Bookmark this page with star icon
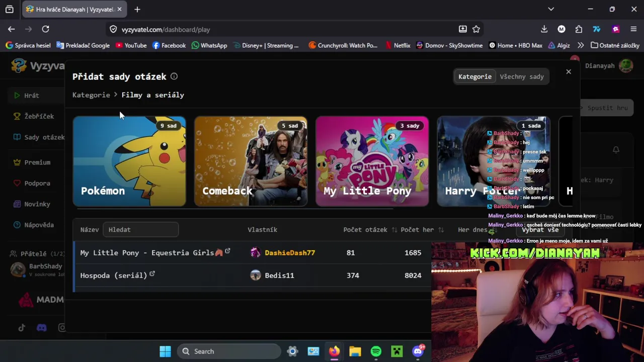The image size is (644, 362). tap(476, 29)
